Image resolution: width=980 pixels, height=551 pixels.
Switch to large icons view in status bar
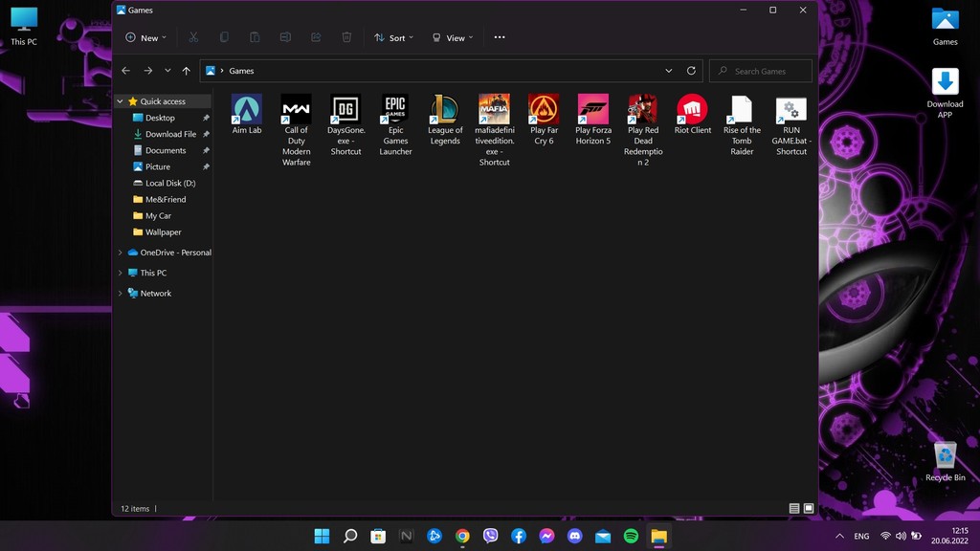point(808,509)
